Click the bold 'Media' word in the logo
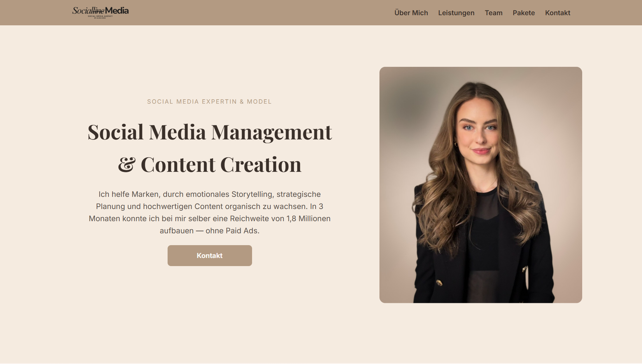Screen dimensions: 642x364 [117, 10]
